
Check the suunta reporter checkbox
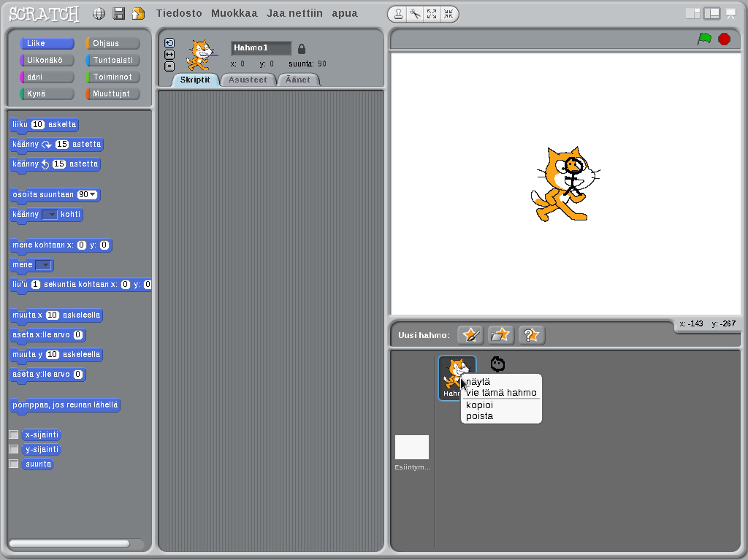click(x=13, y=464)
